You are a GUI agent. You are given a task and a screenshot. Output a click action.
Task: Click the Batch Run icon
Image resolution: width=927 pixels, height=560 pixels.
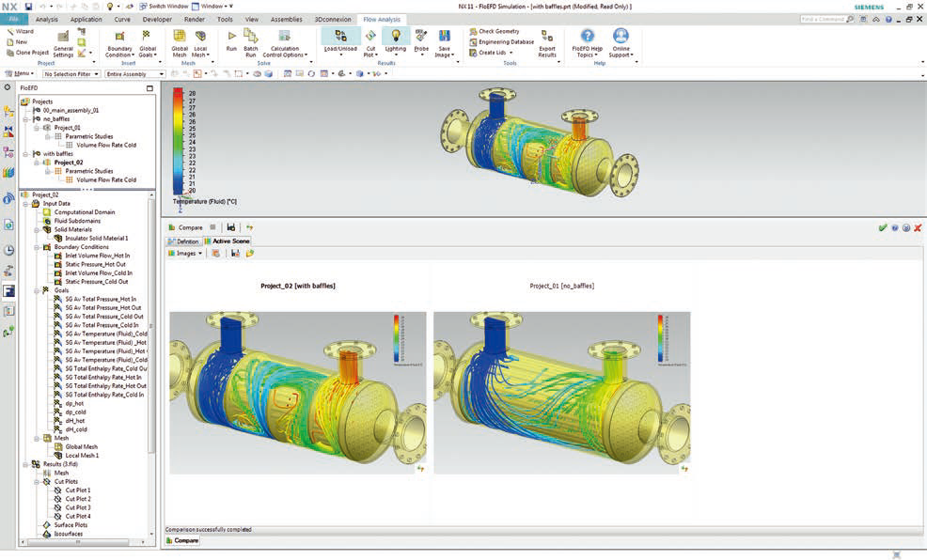pyautogui.click(x=251, y=37)
